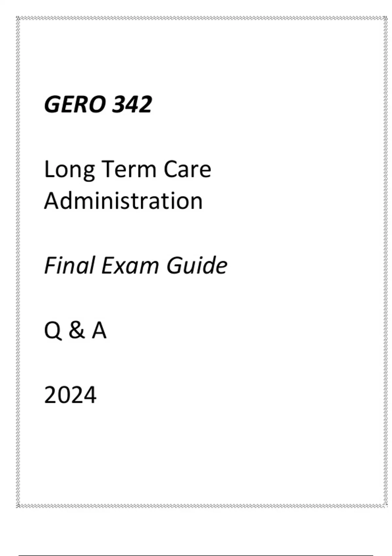Click the left edge of the page border
The width and height of the screenshot is (392, 556).
[x=18, y=262]
